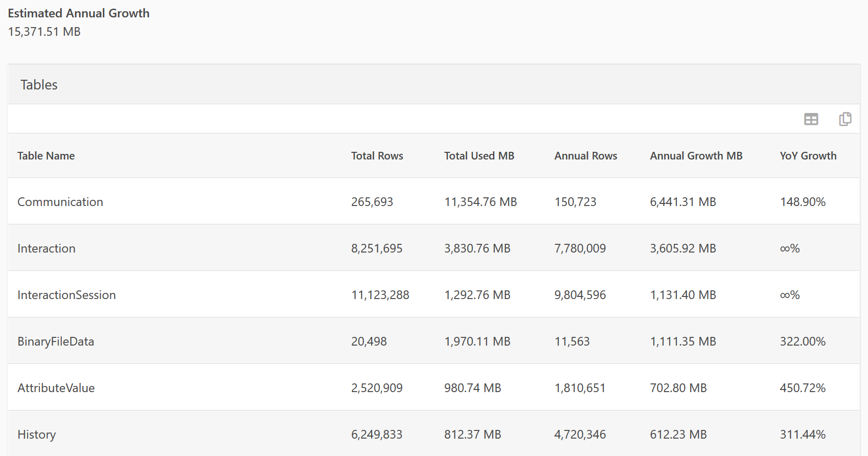868x456 pixels.
Task: Click the YoY Growth column header
Action: [x=808, y=156]
